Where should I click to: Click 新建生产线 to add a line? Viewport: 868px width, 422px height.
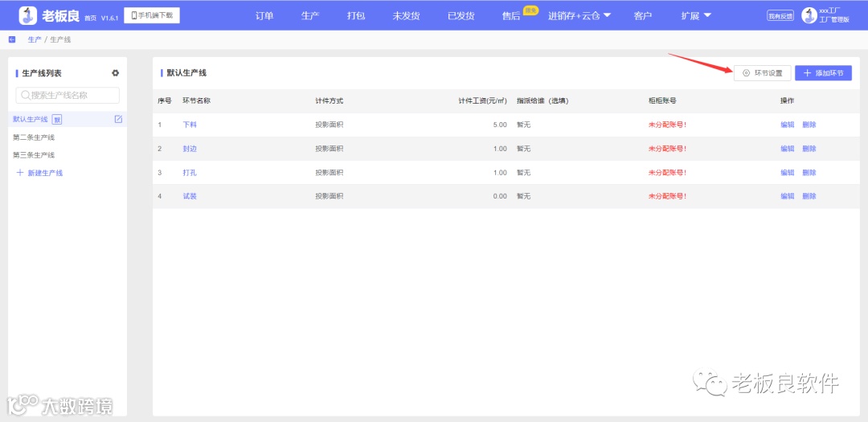(x=39, y=173)
